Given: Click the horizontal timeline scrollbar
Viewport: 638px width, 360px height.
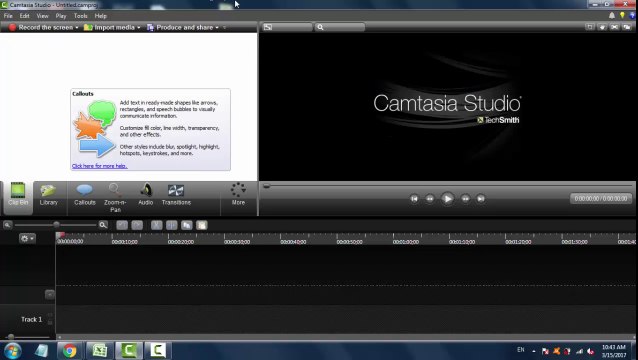Looking at the screenshot, I should coord(345,337).
